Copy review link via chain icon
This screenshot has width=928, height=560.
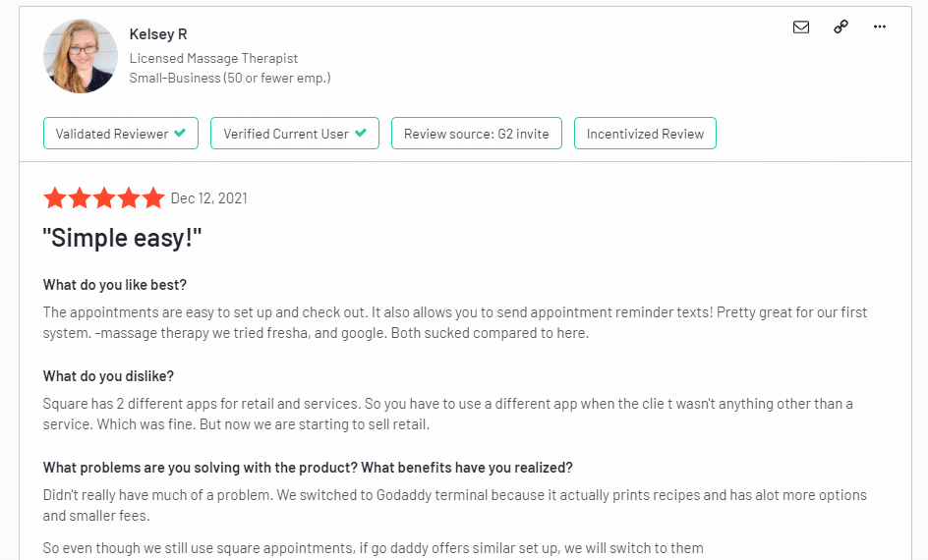point(841,27)
